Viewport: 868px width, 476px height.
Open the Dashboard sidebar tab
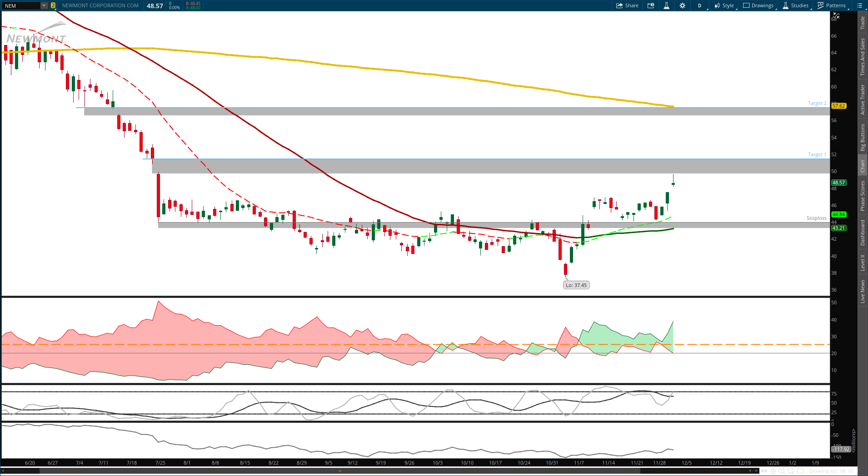(863, 233)
